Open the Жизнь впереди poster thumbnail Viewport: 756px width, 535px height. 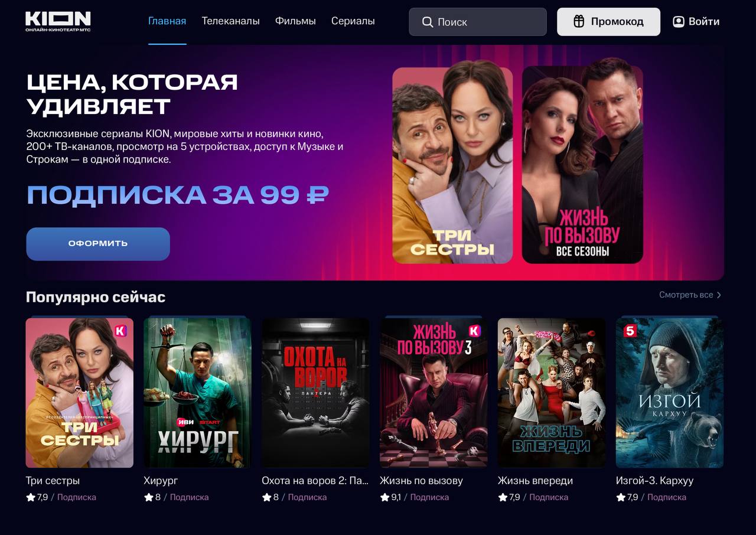point(552,393)
